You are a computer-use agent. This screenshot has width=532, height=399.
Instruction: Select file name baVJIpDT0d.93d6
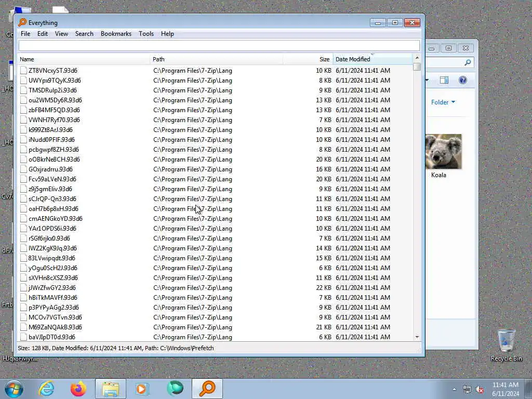pos(51,337)
